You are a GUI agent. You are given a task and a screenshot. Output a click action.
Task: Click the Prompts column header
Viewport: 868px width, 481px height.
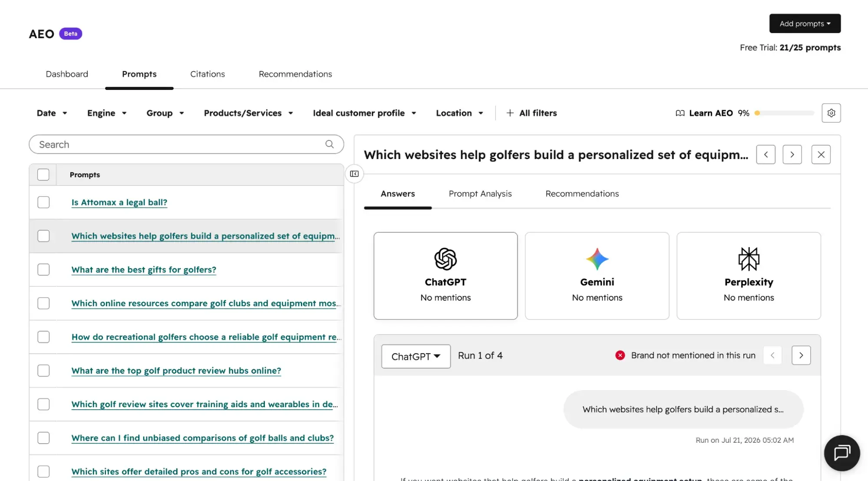85,175
